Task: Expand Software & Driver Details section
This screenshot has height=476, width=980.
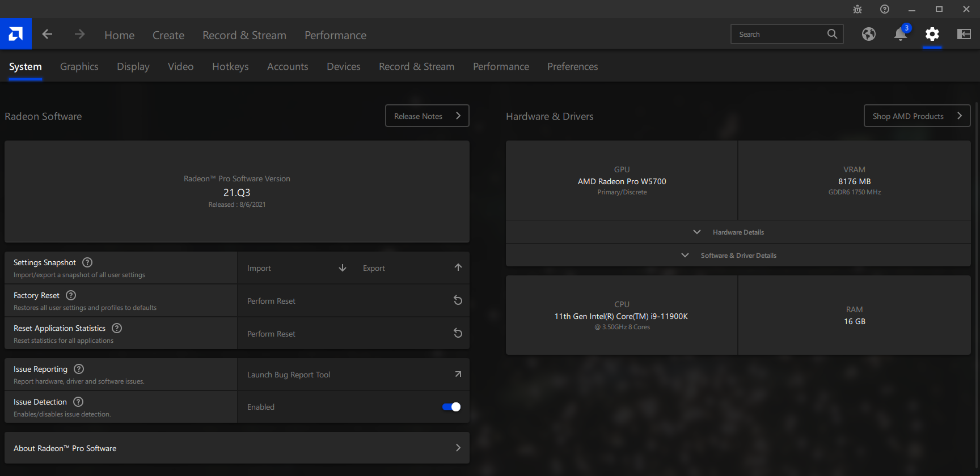Action: pos(738,256)
